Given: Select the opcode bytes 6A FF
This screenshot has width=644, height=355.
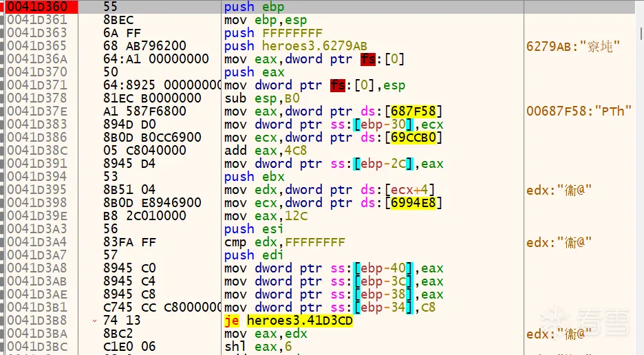Looking at the screenshot, I should (x=120, y=33).
